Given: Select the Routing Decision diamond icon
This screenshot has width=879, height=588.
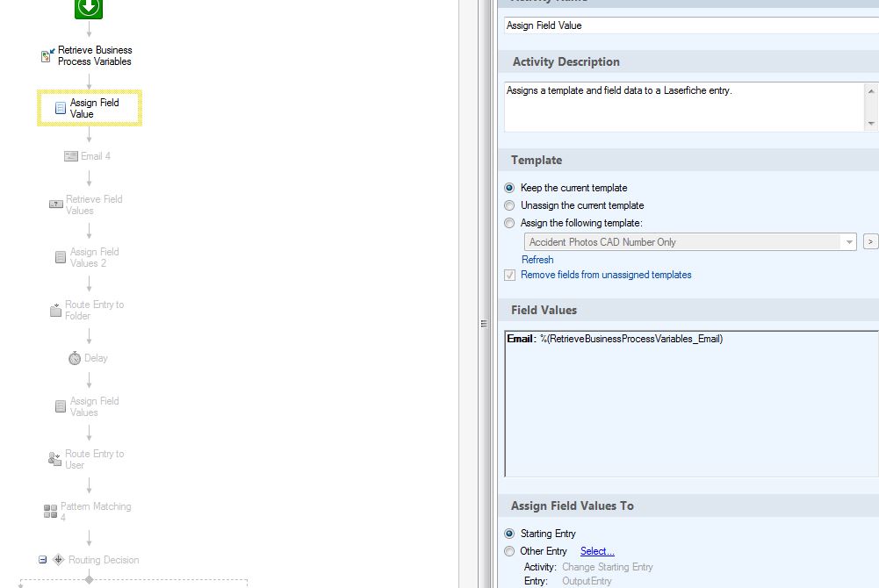Looking at the screenshot, I should tap(59, 560).
